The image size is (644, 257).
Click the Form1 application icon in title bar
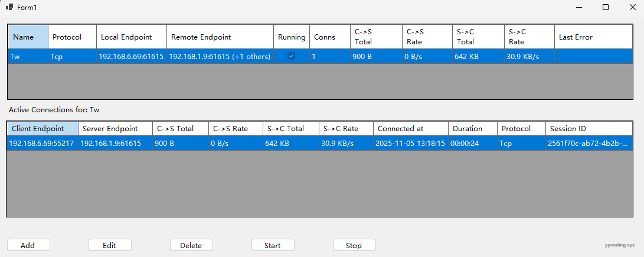(x=9, y=7)
